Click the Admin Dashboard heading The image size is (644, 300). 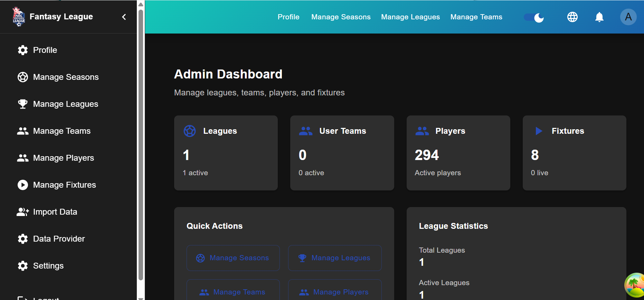[228, 74]
